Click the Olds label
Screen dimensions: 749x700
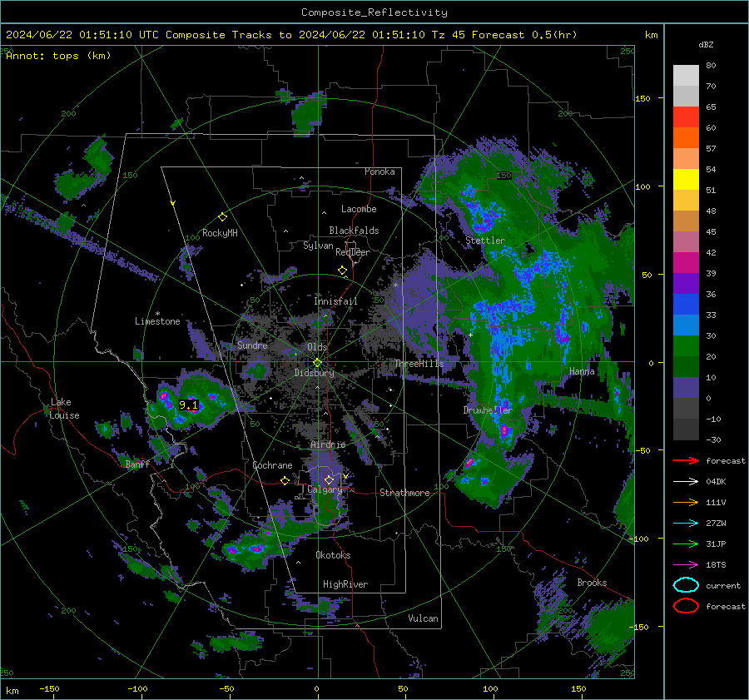[x=317, y=347]
